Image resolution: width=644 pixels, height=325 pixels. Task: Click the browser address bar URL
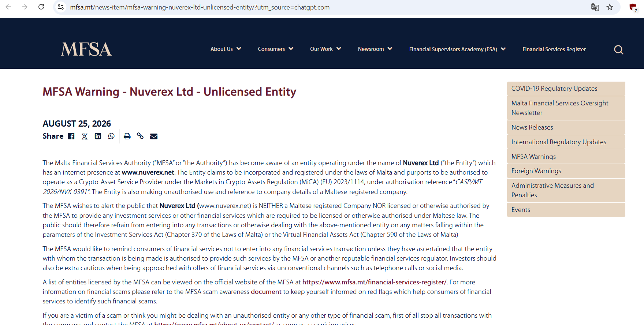tap(200, 7)
